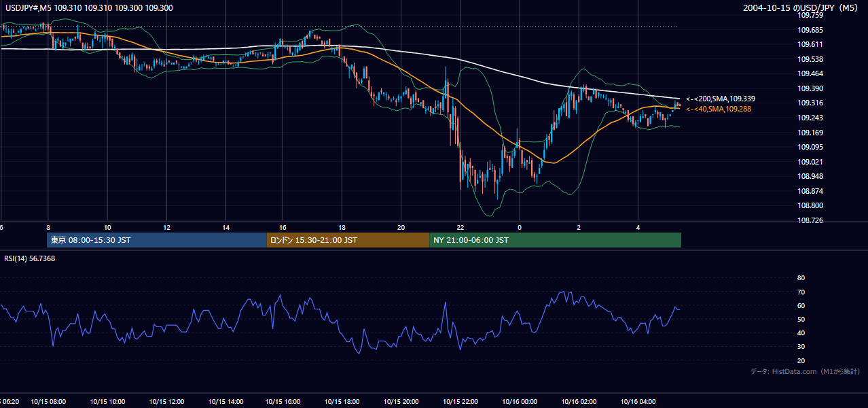Click the 109.169 price axis label
The image size is (868, 408).
click(810, 133)
